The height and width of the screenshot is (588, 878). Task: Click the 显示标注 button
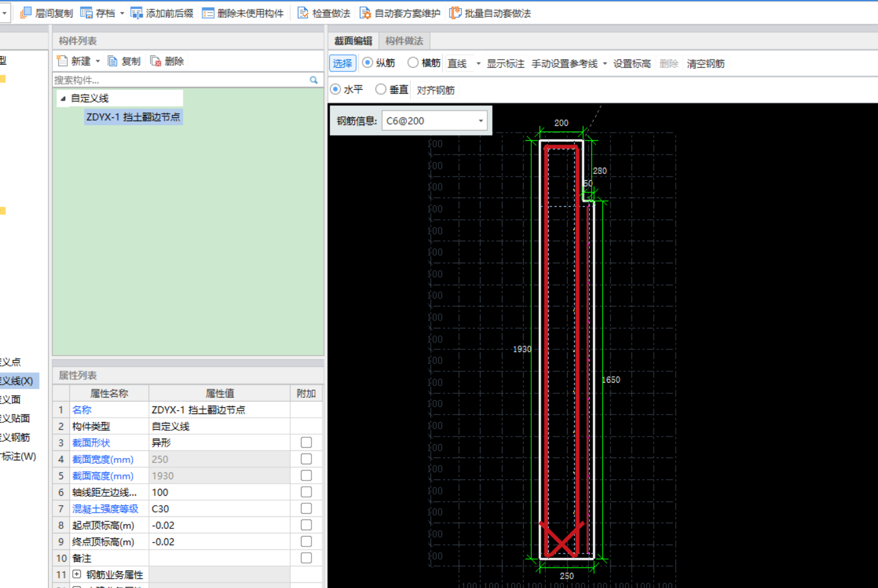point(505,63)
